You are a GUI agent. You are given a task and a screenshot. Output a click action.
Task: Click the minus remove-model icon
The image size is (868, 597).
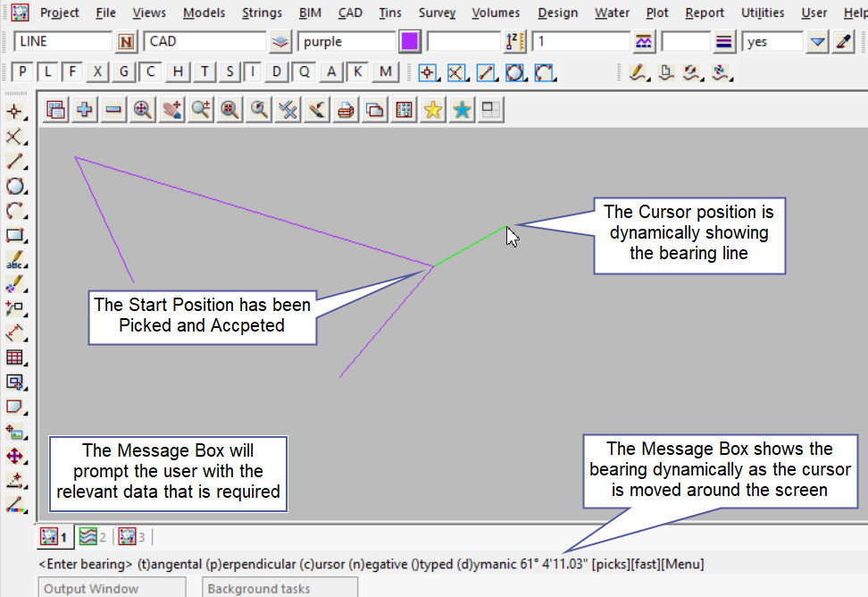[113, 110]
